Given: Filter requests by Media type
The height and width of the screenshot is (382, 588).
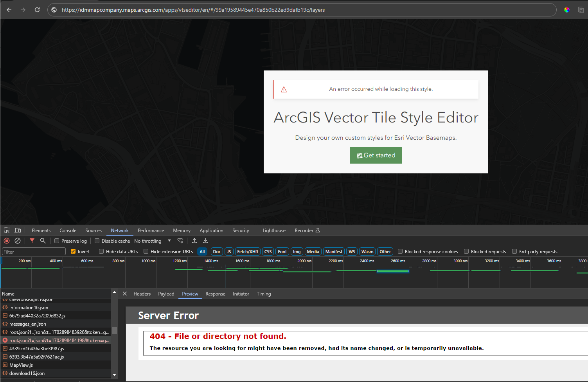Looking at the screenshot, I should [x=313, y=252].
